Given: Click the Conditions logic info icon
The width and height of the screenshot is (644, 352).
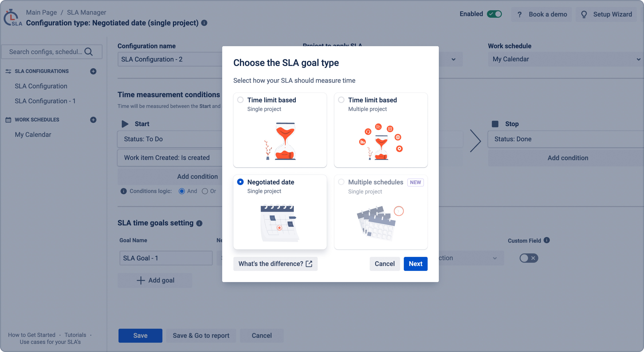Looking at the screenshot, I should tap(124, 191).
